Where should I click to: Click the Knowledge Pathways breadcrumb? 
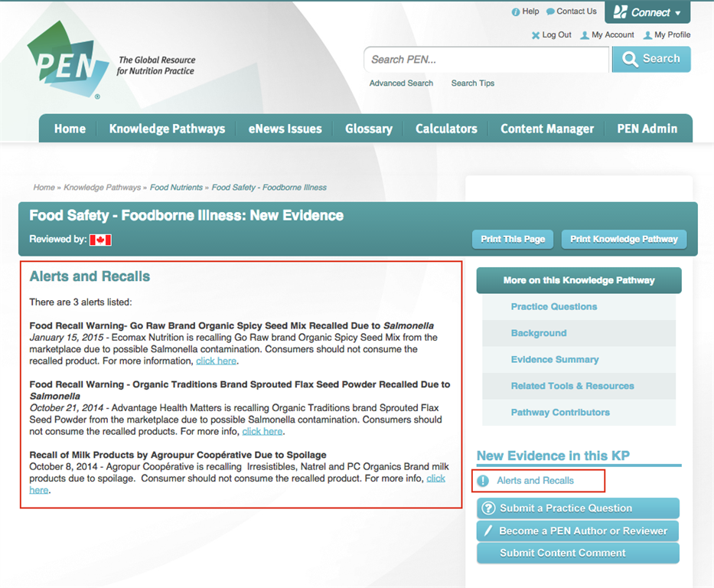click(x=102, y=187)
